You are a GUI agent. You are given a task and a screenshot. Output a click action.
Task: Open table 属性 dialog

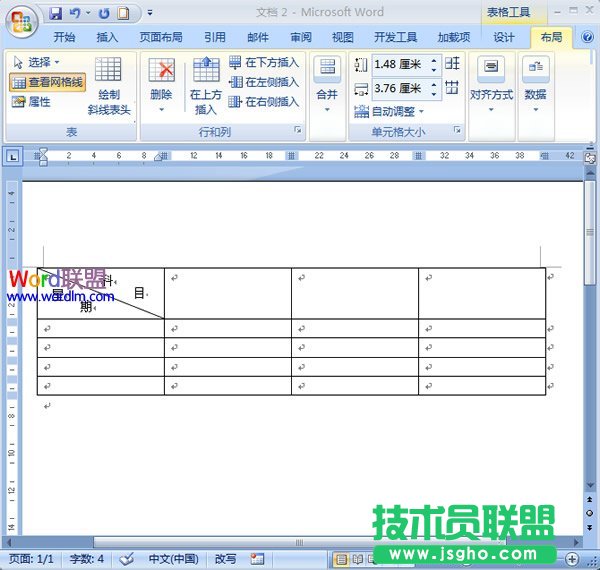tap(31, 102)
